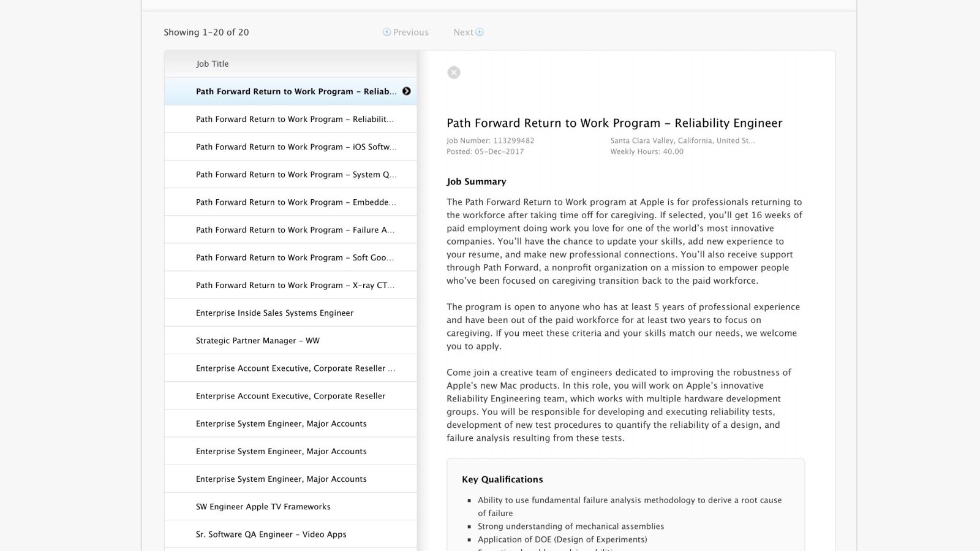Open the X-ray CT… Path Forward job
980x551 pixels.
(x=290, y=285)
